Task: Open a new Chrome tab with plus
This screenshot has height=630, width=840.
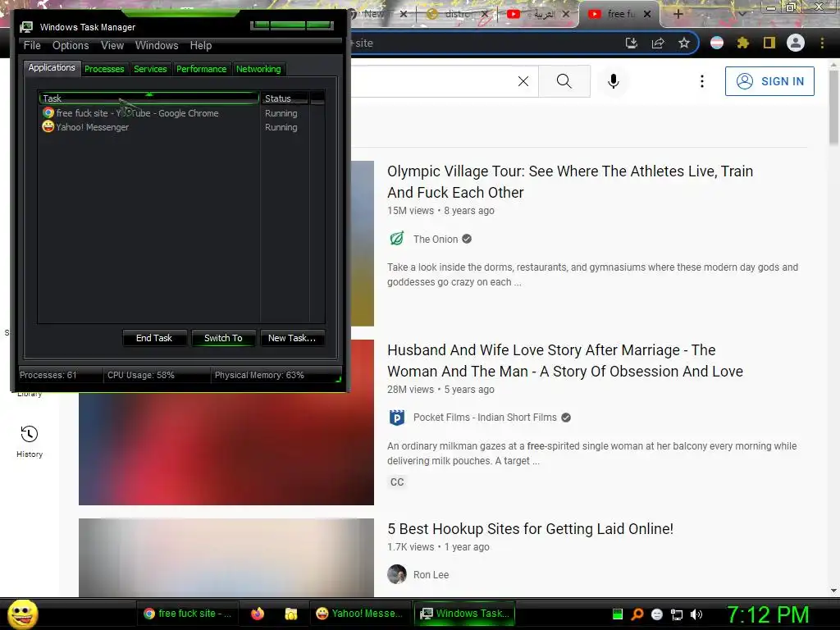Action: coord(678,14)
